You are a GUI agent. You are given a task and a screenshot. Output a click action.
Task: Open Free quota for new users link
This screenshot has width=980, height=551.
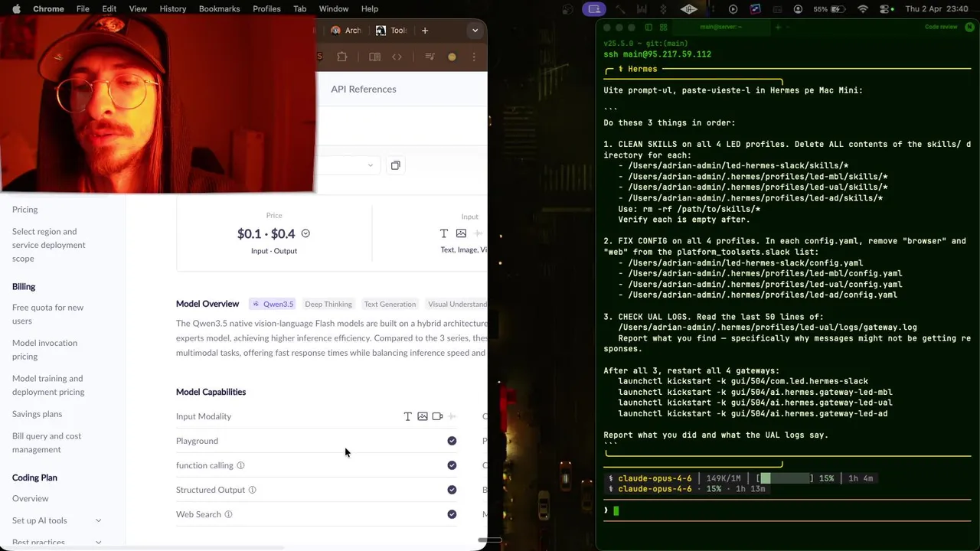click(x=47, y=314)
